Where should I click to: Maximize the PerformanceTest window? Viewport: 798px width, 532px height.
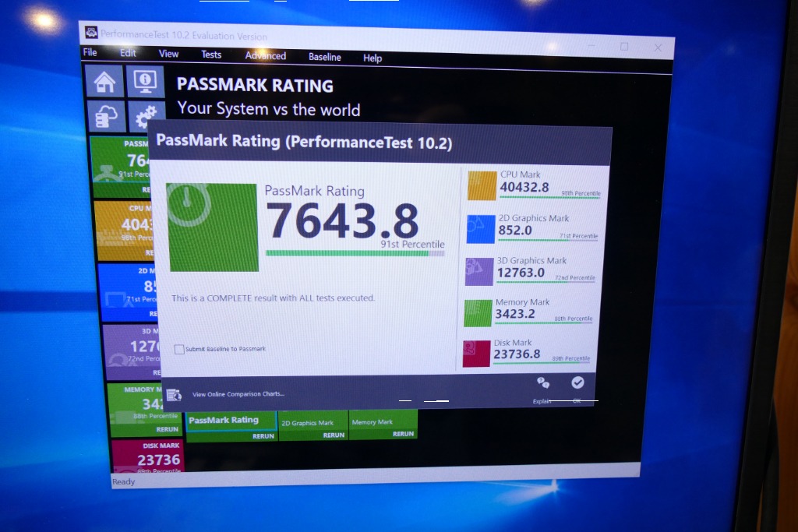[x=624, y=47]
